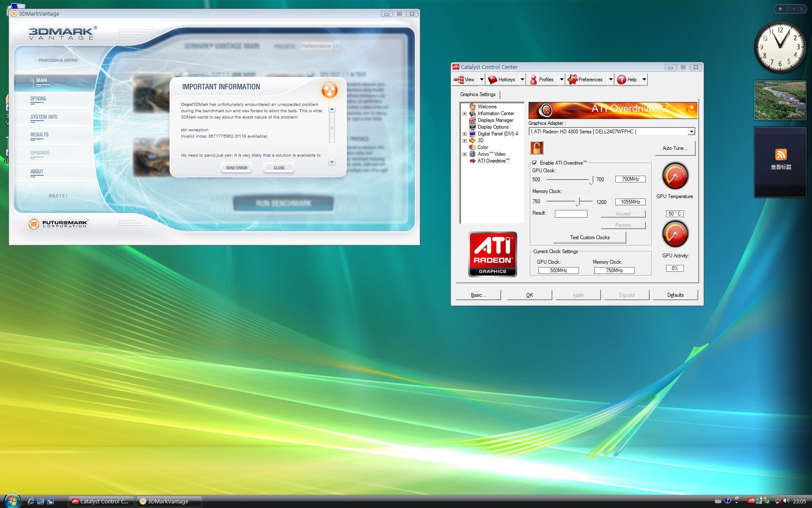Open the OPTIONS section in 3DMark
812x508 pixels.
pos(38,99)
